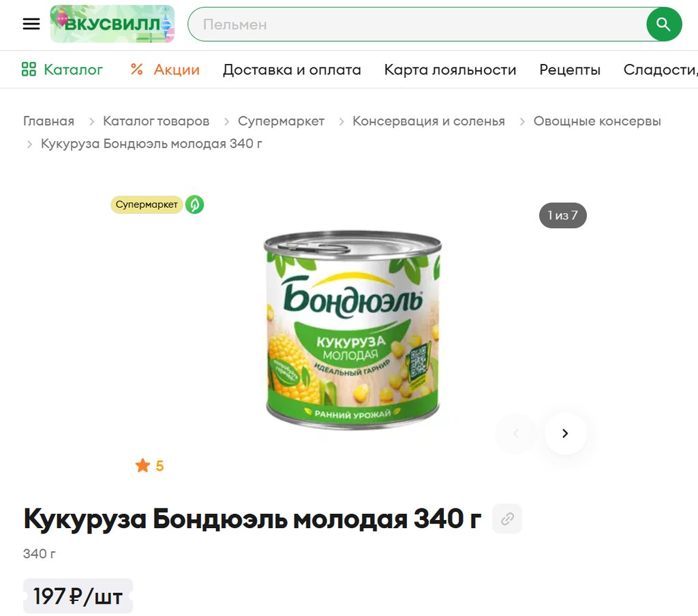Click the Бондюэль corn can image
This screenshot has width=698, height=616.
[x=352, y=329]
